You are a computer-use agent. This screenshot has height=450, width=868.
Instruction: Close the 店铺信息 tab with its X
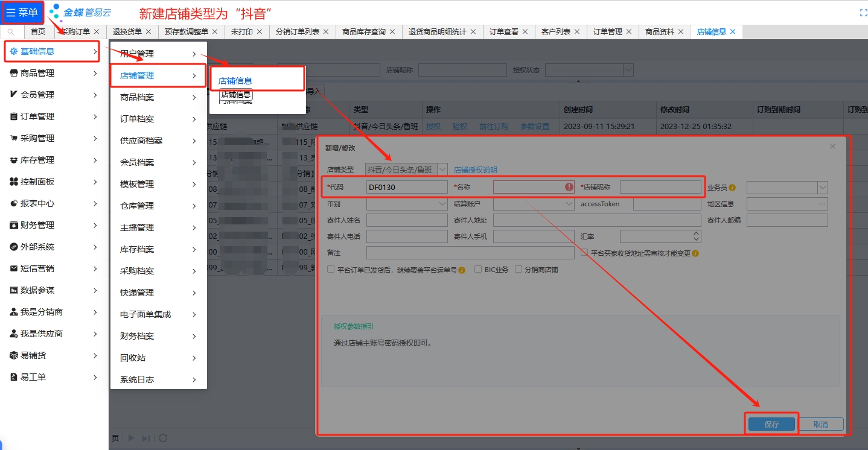733,32
